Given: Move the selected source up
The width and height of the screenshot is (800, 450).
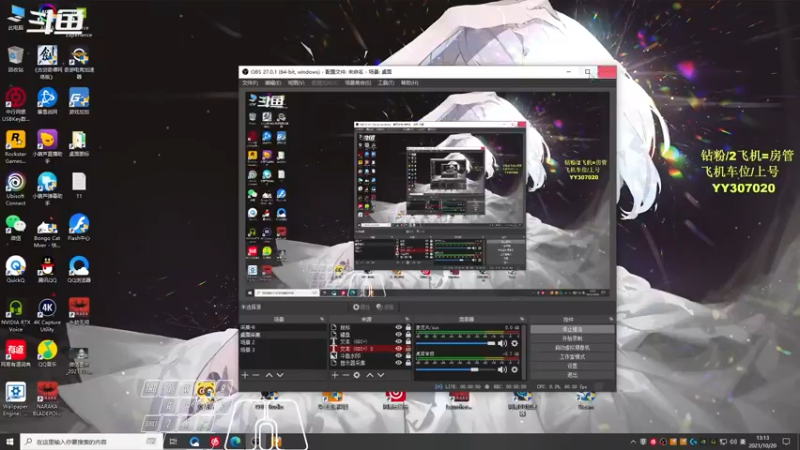Looking at the screenshot, I should tap(370, 375).
